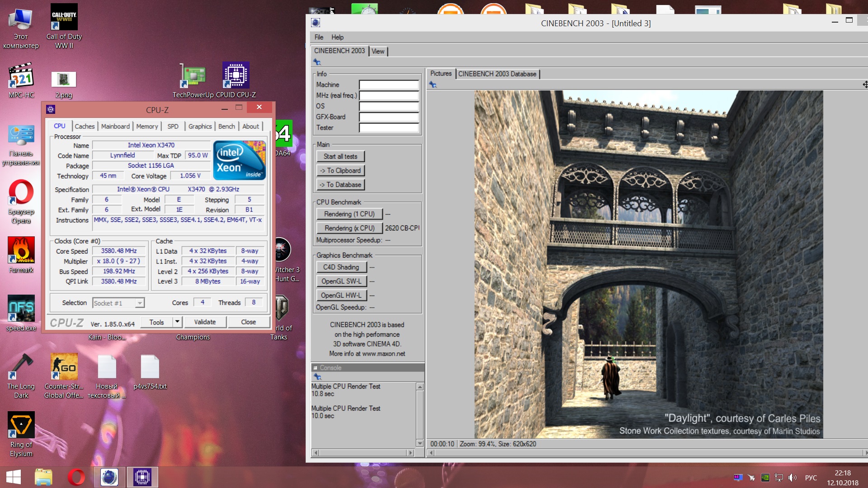Switch to the Graphics tab in CPU-Z

tap(200, 127)
